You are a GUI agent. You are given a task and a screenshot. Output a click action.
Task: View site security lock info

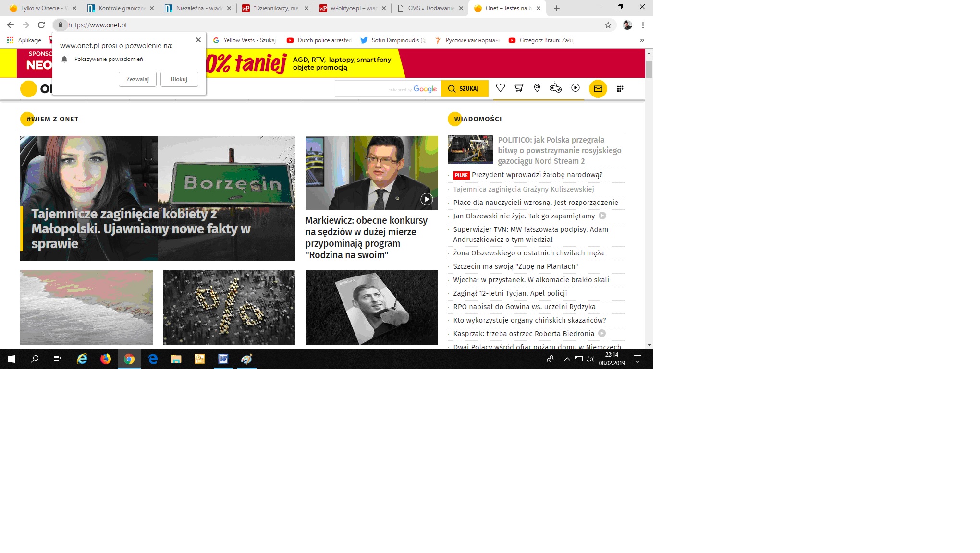click(x=61, y=25)
